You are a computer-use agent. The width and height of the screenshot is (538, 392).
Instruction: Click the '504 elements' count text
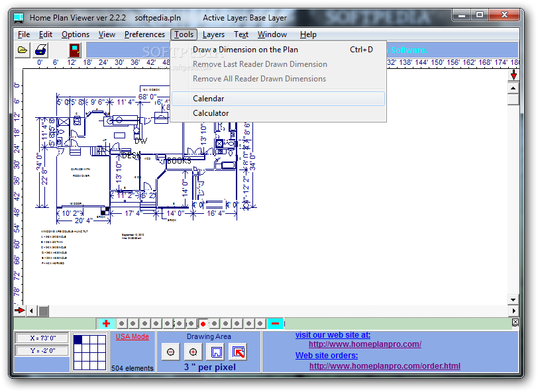click(132, 368)
